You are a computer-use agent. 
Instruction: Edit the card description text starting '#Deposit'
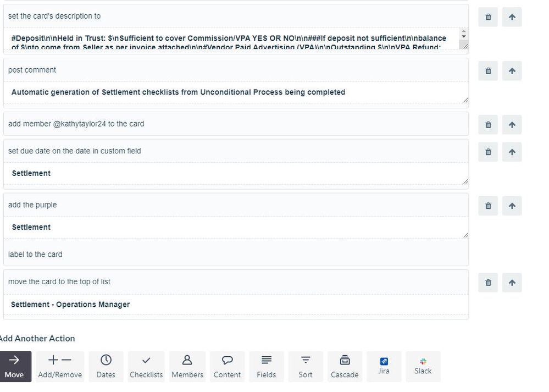click(x=232, y=38)
